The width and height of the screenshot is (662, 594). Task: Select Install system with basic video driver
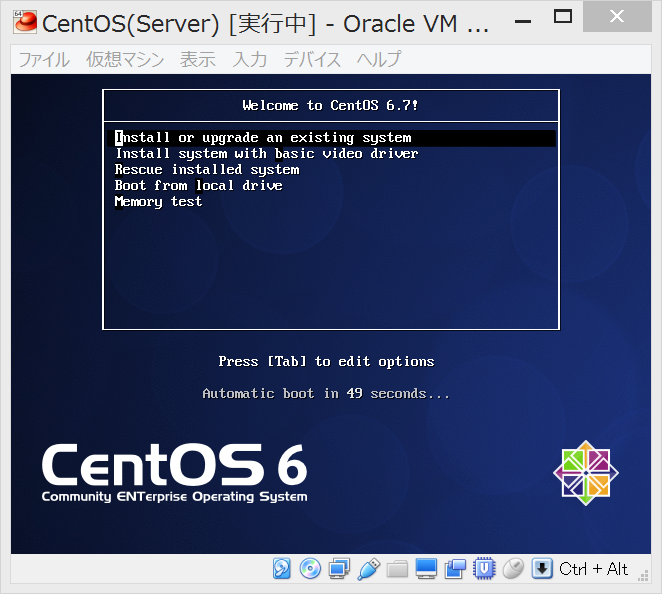pos(267,154)
